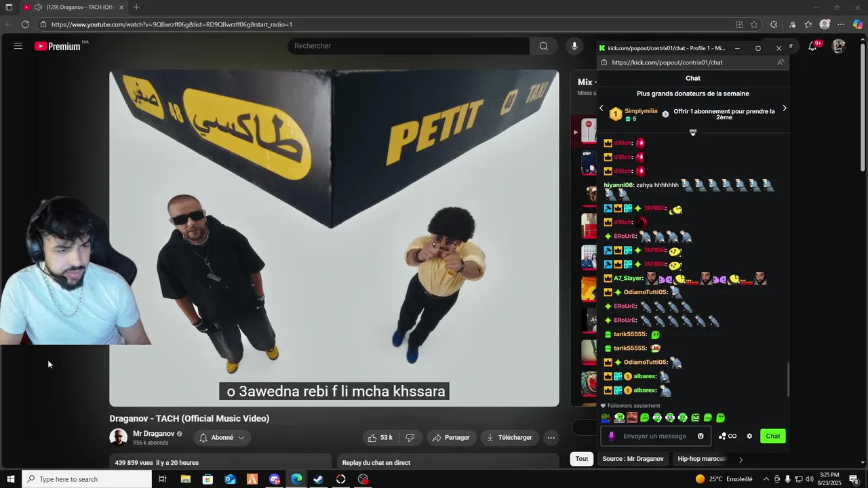
Task: Click the purple microphone in Kick chat
Action: [x=611, y=436]
